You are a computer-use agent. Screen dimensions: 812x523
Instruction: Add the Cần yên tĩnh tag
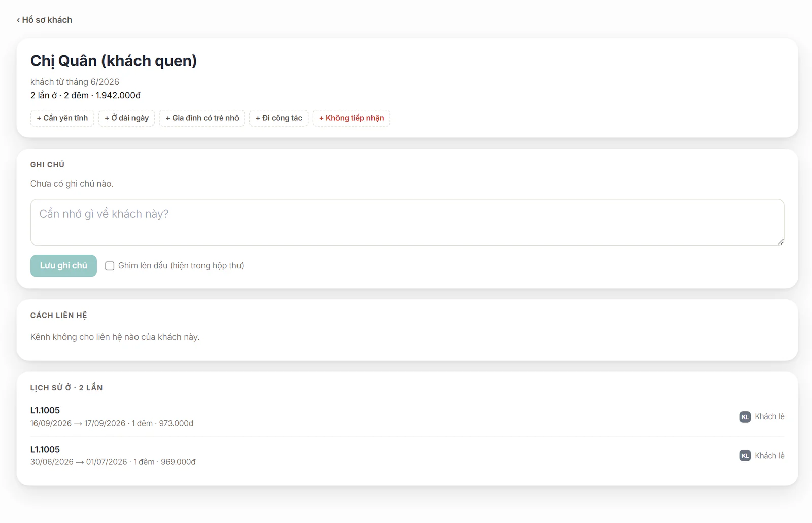(62, 118)
